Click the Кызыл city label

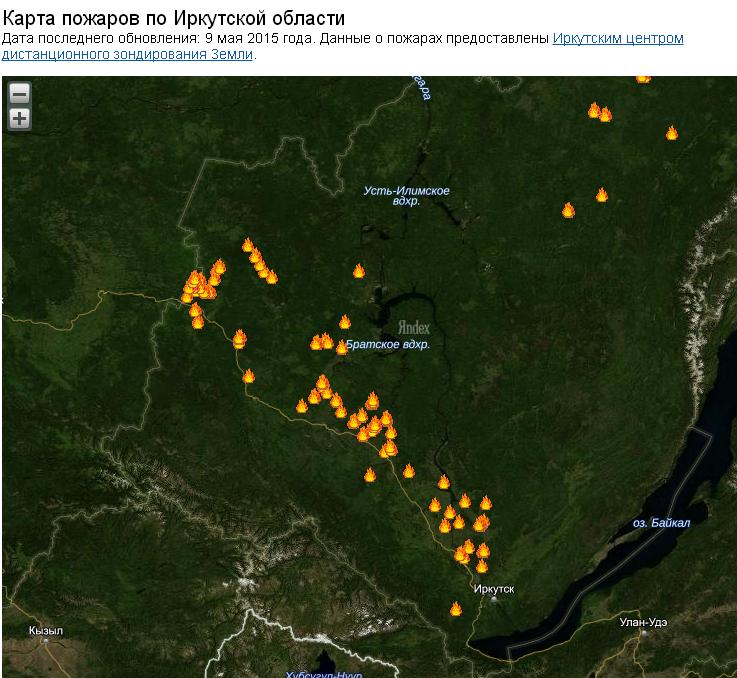tap(46, 631)
